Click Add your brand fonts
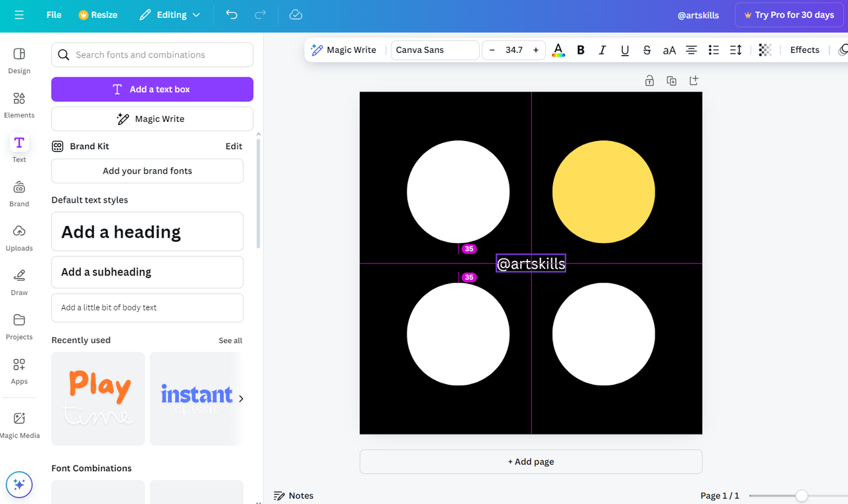Screen dimensions: 848x504 147,171
